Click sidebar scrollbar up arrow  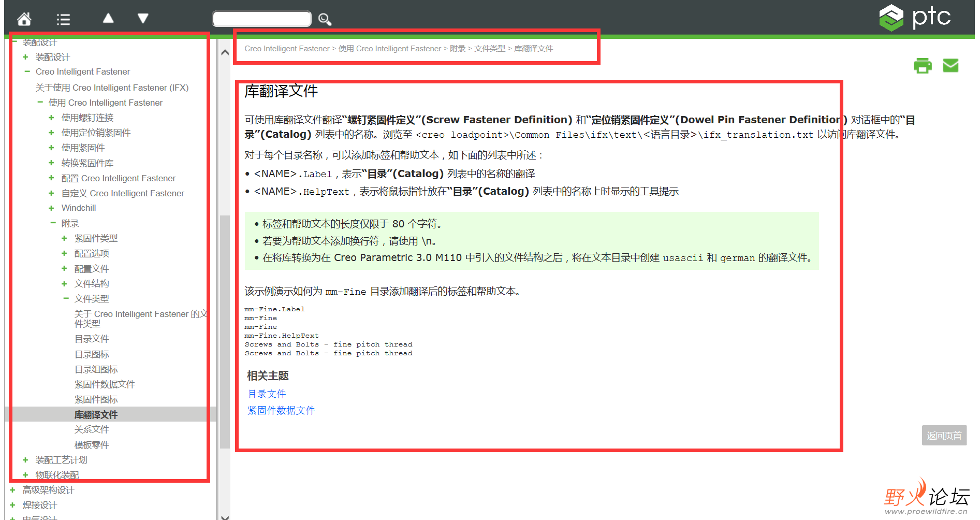(225, 52)
